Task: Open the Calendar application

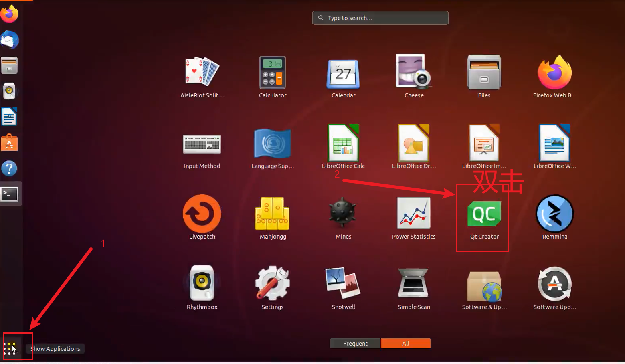Action: click(343, 74)
